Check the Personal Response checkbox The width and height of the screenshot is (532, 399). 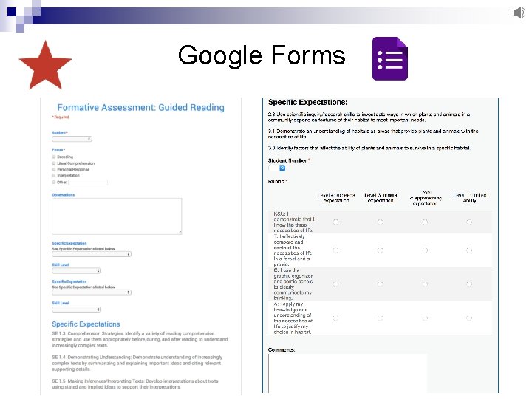click(54, 169)
